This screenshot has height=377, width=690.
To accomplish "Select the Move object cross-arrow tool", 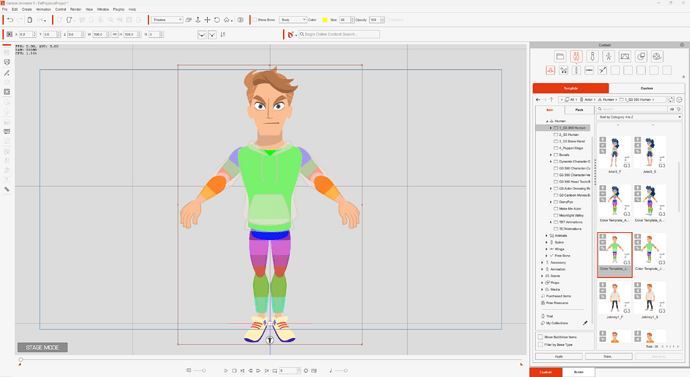I will (207, 20).
